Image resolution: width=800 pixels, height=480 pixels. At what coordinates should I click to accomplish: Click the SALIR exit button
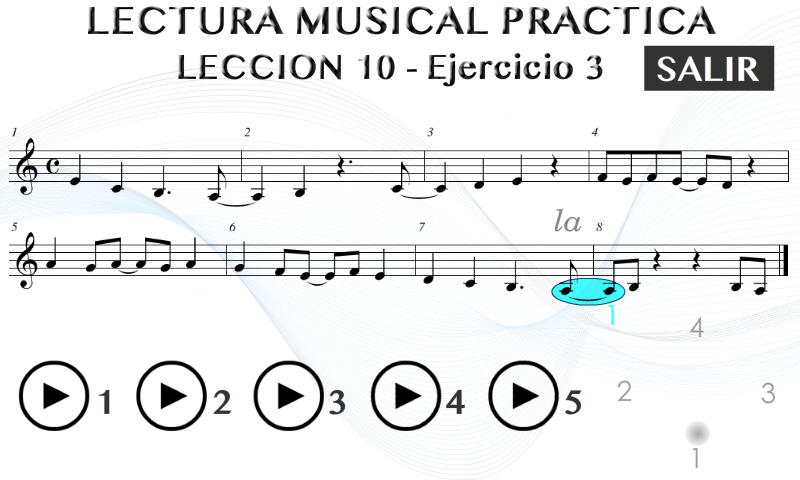point(709,68)
